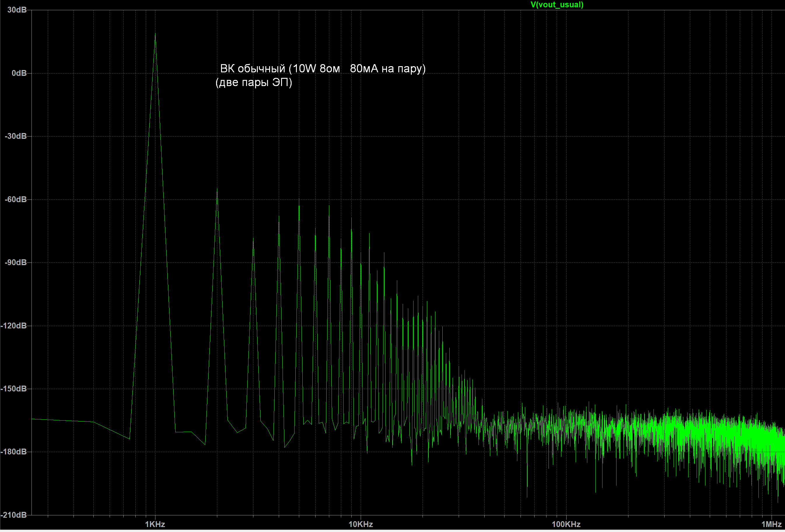Click the -180dB axis label
This screenshot has width=785, height=532.
pyautogui.click(x=13, y=452)
